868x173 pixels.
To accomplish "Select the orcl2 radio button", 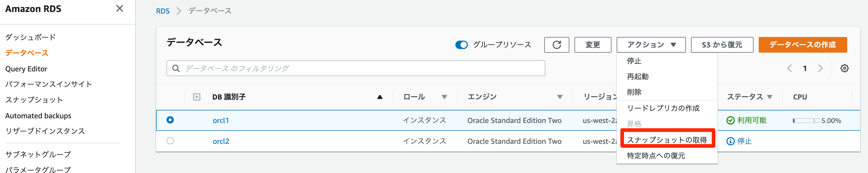I will (x=170, y=141).
